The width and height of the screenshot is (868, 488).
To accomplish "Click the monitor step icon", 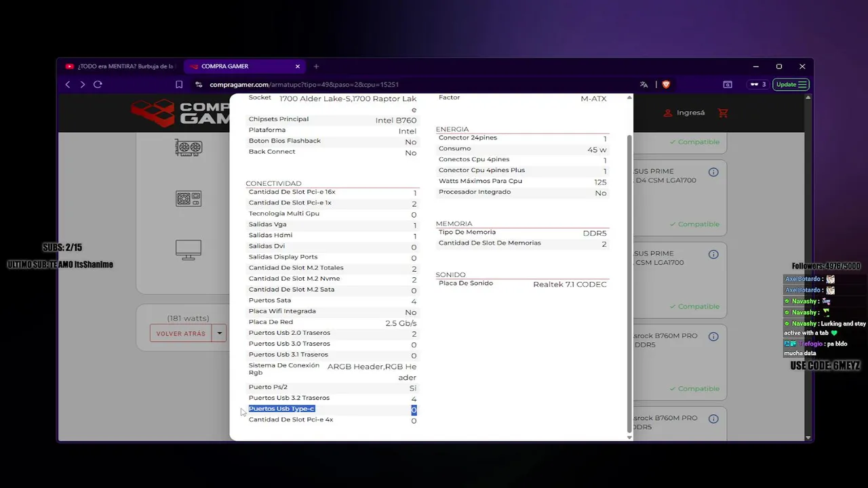I will (189, 250).
